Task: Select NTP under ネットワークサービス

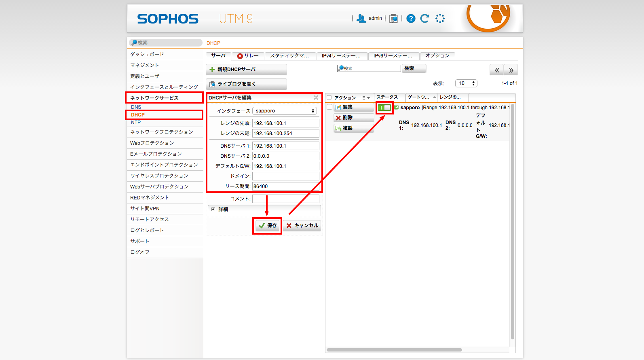Action: pos(136,123)
